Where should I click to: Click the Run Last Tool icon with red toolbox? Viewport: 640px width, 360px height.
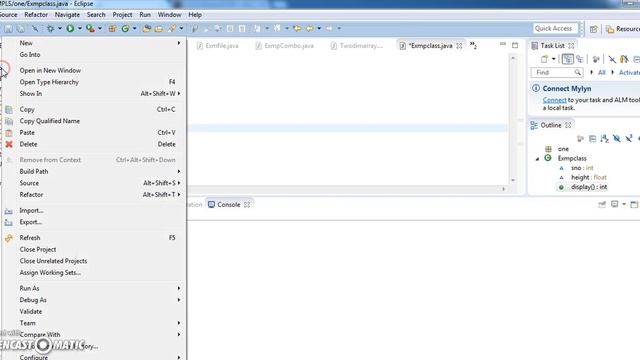pos(90,28)
